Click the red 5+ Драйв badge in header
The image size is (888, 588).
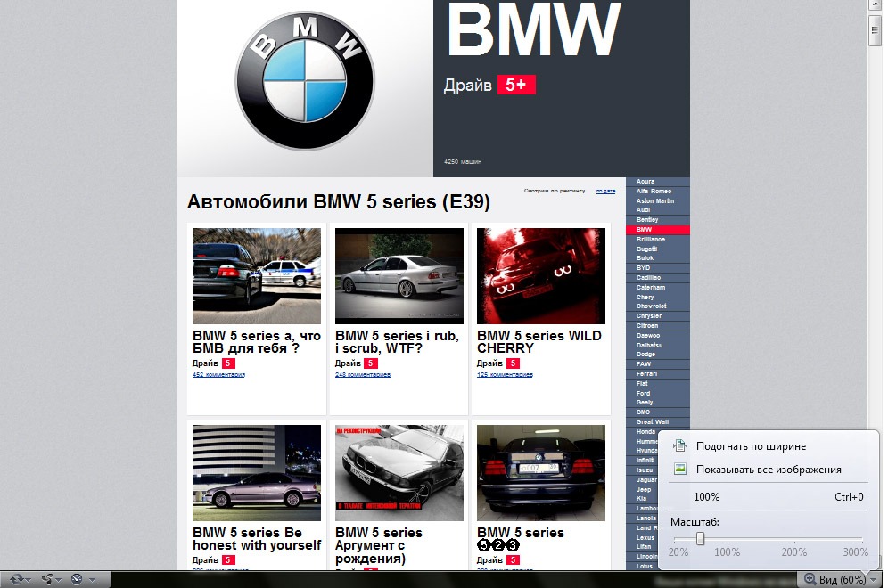click(516, 85)
